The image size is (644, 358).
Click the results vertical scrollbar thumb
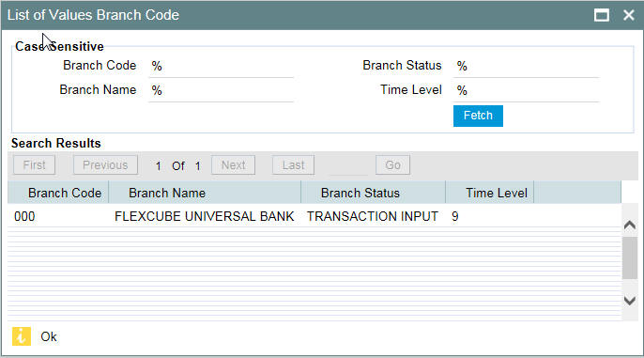pos(630,257)
